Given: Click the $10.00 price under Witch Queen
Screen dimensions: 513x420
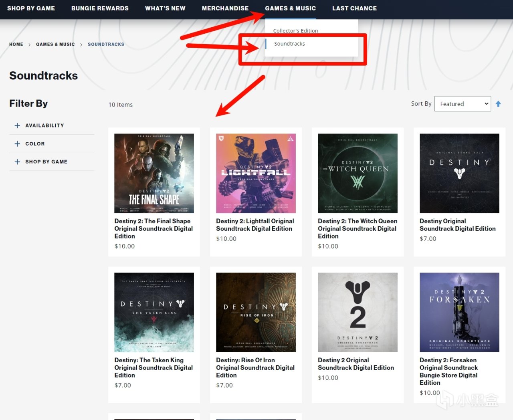Looking at the screenshot, I should tap(328, 246).
